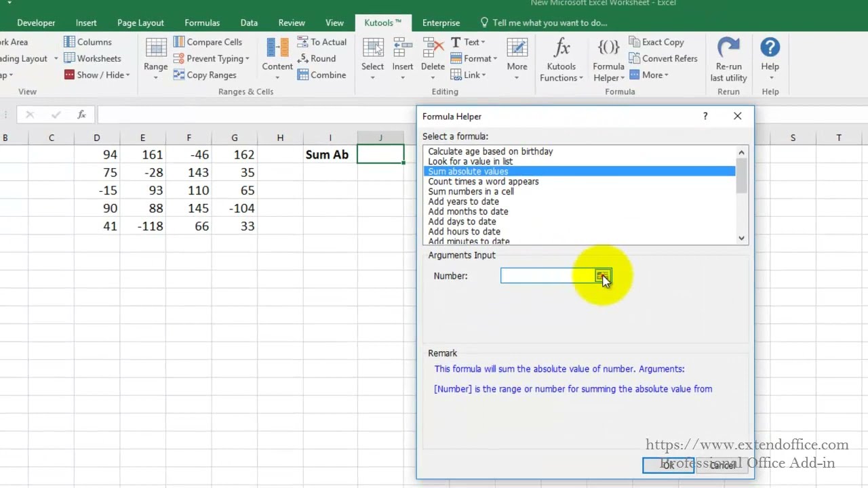Select cell containing -104
Viewport: 868px width, 488px height.
click(x=235, y=208)
